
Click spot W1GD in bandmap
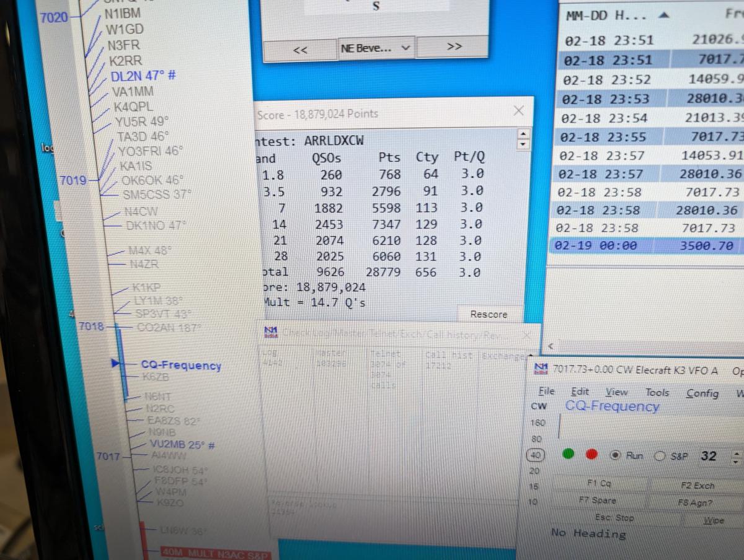click(125, 29)
